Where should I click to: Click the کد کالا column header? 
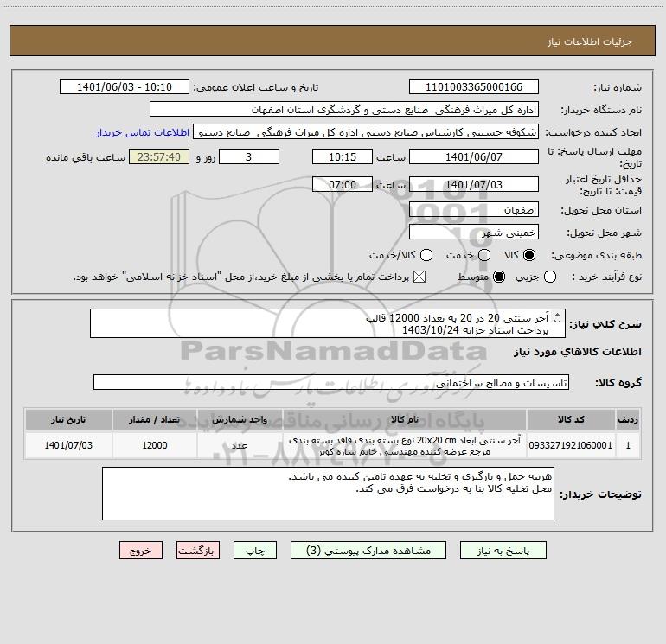(x=571, y=419)
